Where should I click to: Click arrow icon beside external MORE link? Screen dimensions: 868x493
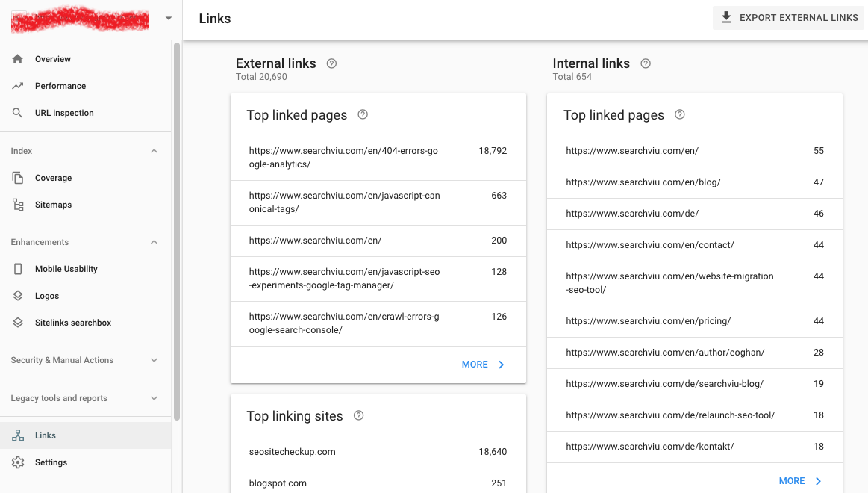pos(501,365)
